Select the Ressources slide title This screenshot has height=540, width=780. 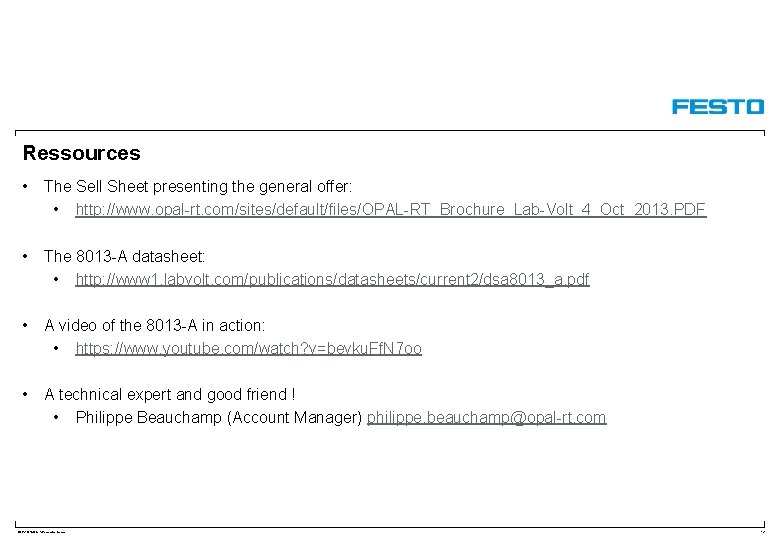(x=82, y=153)
